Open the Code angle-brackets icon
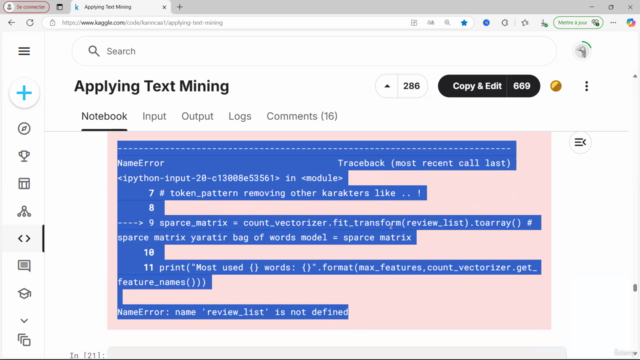Screen dimensions: 640x360 click(x=24, y=238)
